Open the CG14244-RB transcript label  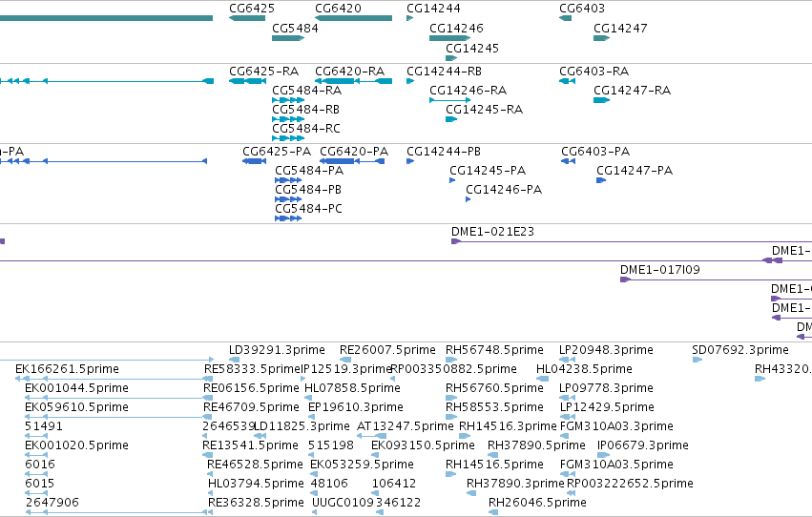(444, 72)
